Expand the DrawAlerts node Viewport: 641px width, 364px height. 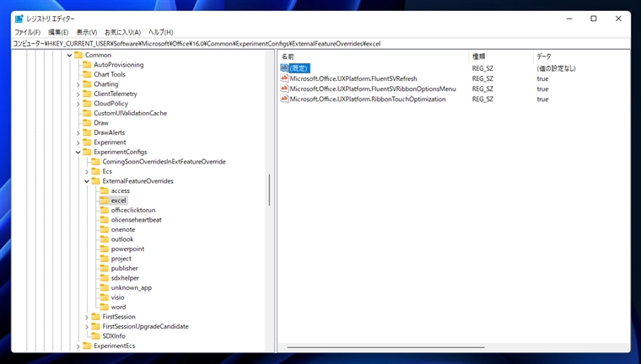78,133
